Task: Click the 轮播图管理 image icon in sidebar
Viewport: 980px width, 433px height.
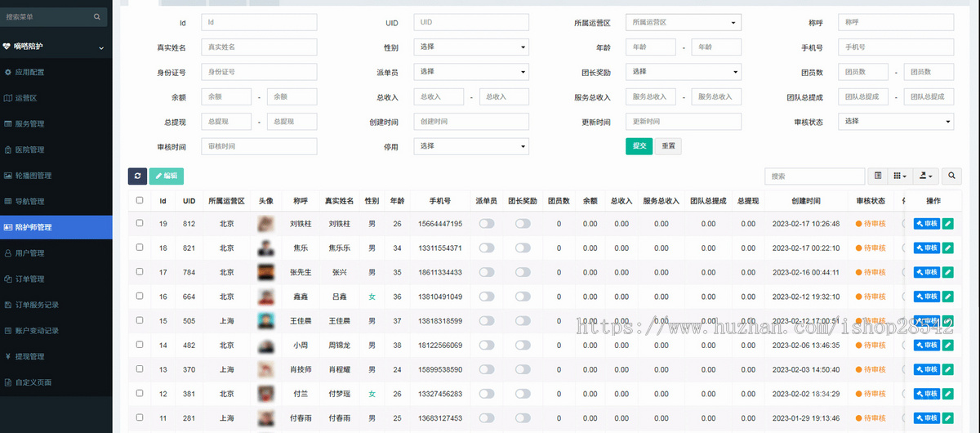Action: [x=8, y=176]
